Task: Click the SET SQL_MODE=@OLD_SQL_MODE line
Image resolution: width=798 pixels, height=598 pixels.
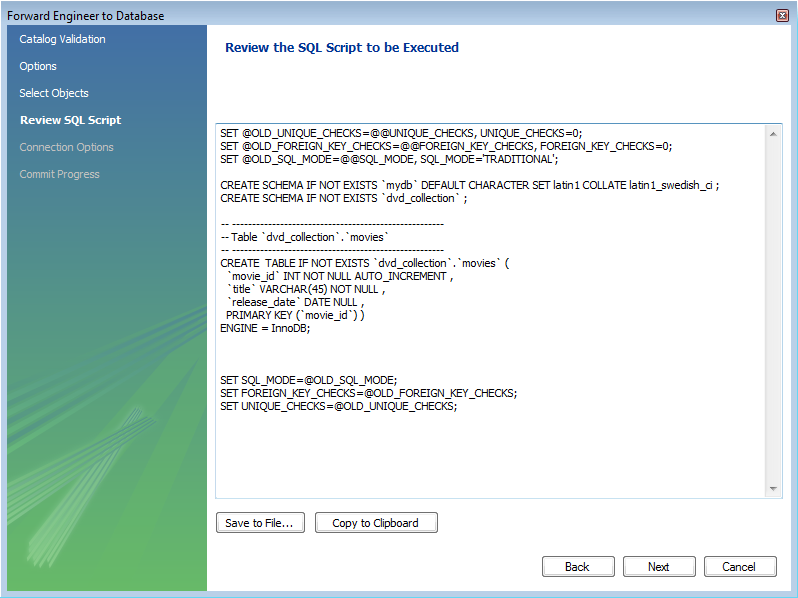Action: click(309, 380)
